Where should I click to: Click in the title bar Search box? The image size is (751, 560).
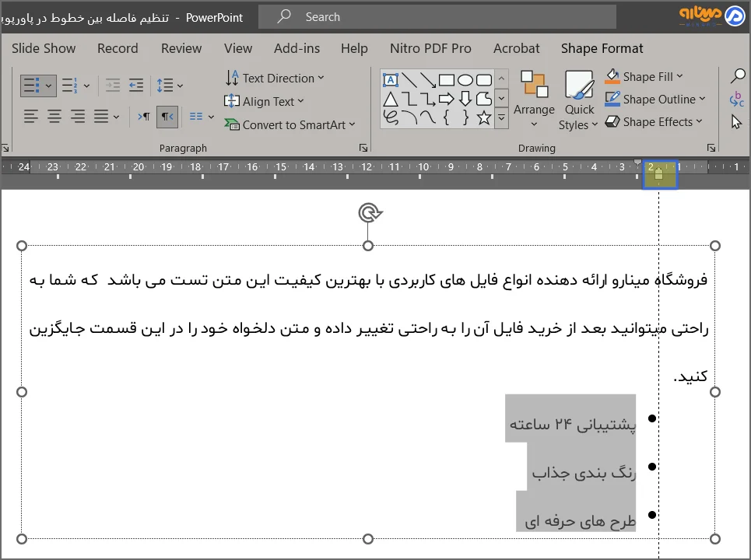click(x=437, y=17)
